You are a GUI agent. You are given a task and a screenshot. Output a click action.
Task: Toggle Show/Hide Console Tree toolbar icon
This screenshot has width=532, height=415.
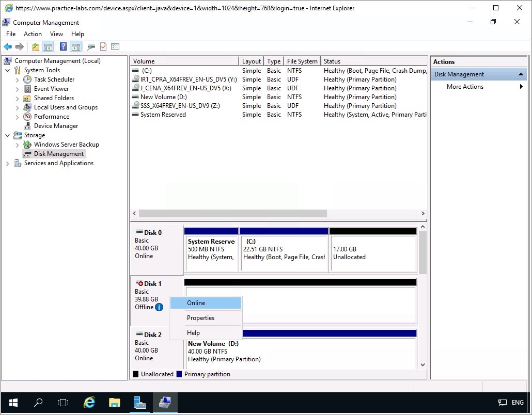point(48,47)
